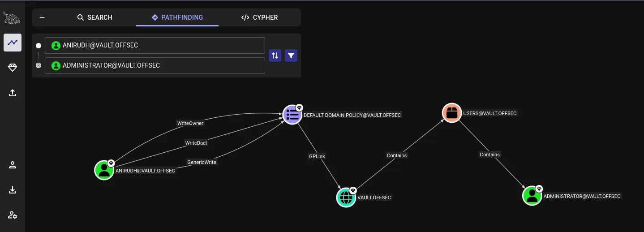Click the VAULT.OFFSEC domain node label
The image size is (644, 232).
[374, 198]
